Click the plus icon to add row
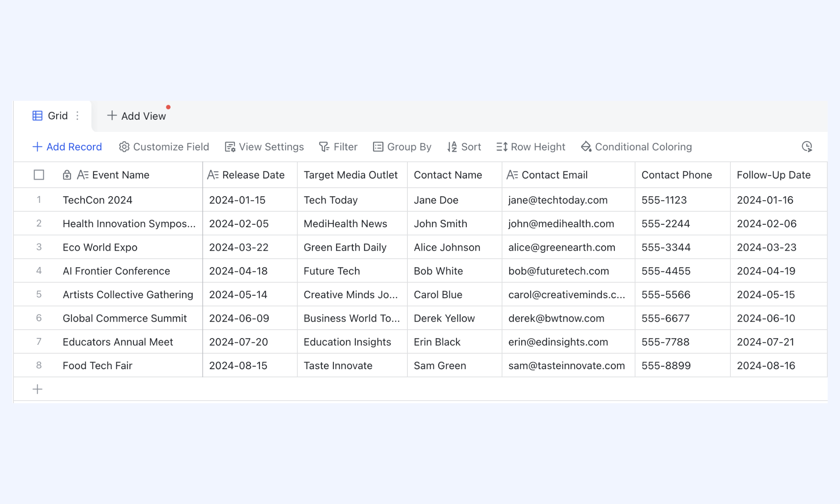This screenshot has width=840, height=504. pos(37,389)
